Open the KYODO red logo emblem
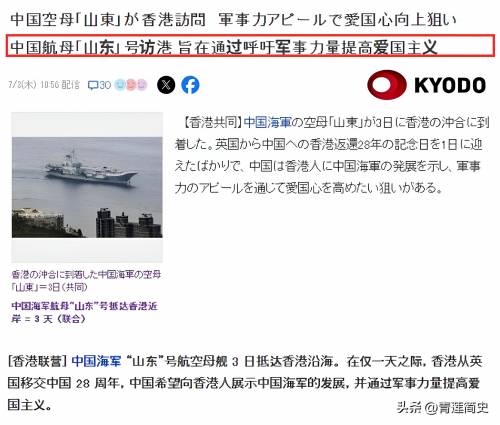The image size is (500, 425). click(387, 85)
